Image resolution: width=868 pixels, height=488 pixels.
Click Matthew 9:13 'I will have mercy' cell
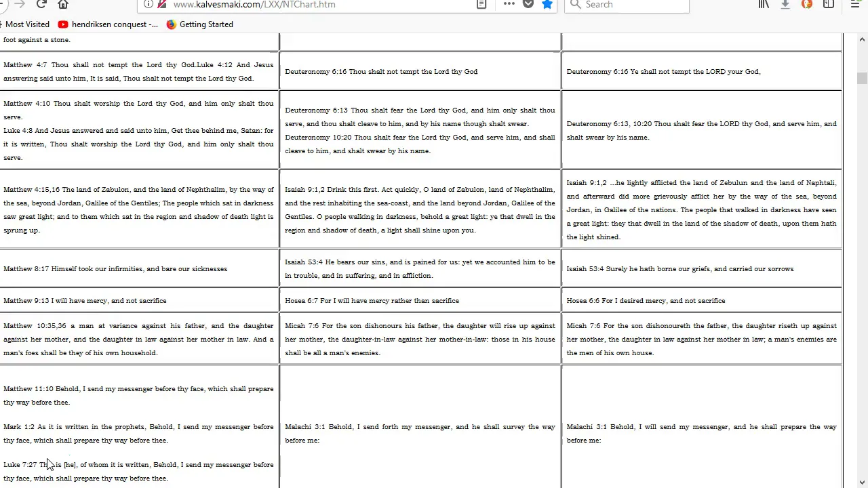pos(138,300)
